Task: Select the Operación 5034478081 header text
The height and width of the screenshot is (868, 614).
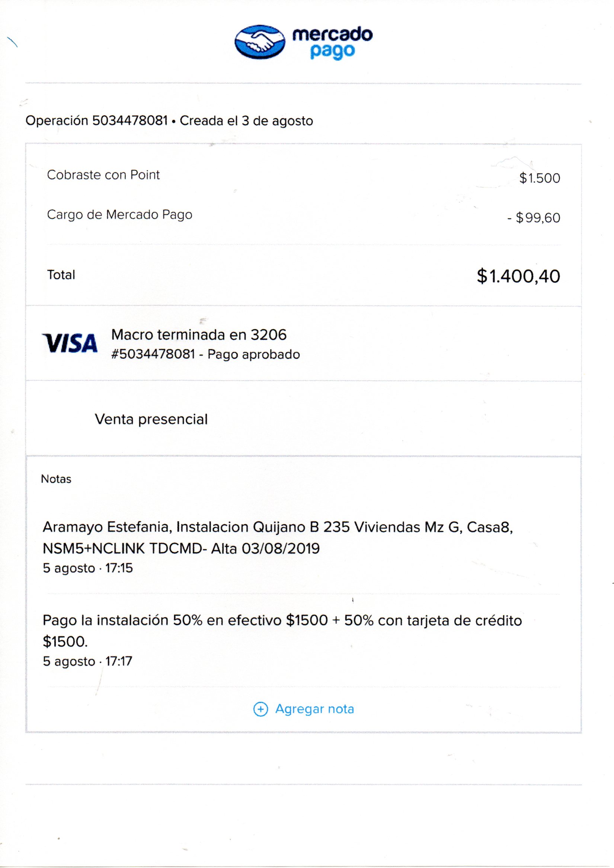Action: pos(96,121)
